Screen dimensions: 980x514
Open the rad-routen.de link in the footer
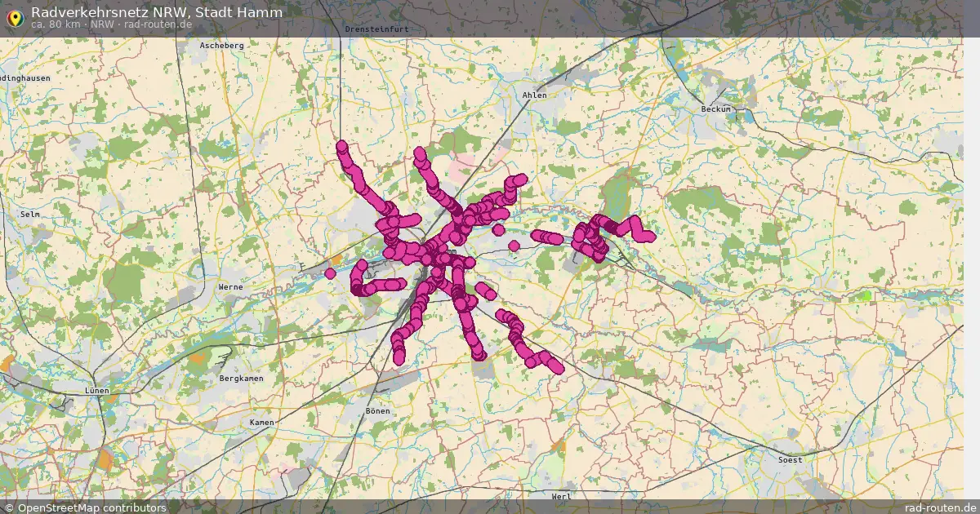click(941, 507)
